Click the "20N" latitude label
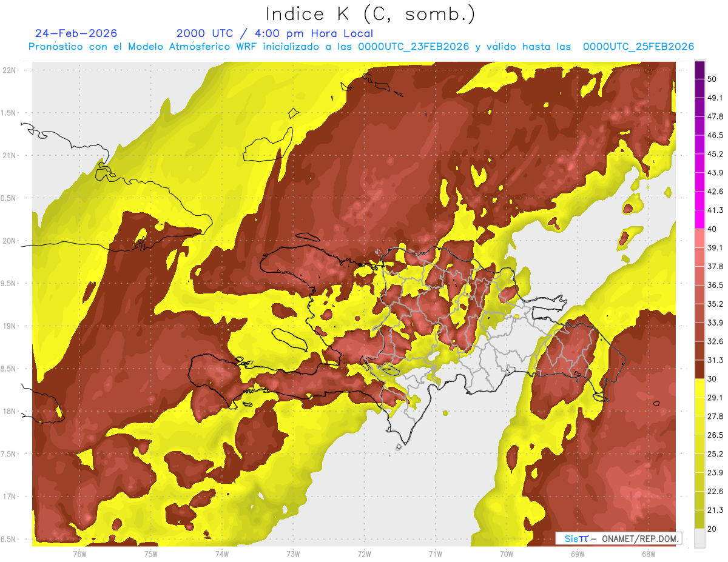The width and height of the screenshot is (728, 562). (10, 241)
